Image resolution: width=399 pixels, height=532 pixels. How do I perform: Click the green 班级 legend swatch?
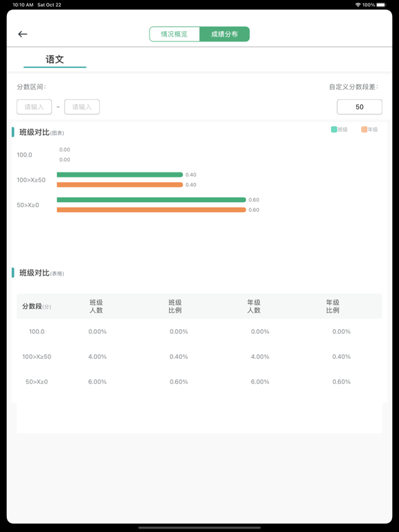tap(334, 130)
